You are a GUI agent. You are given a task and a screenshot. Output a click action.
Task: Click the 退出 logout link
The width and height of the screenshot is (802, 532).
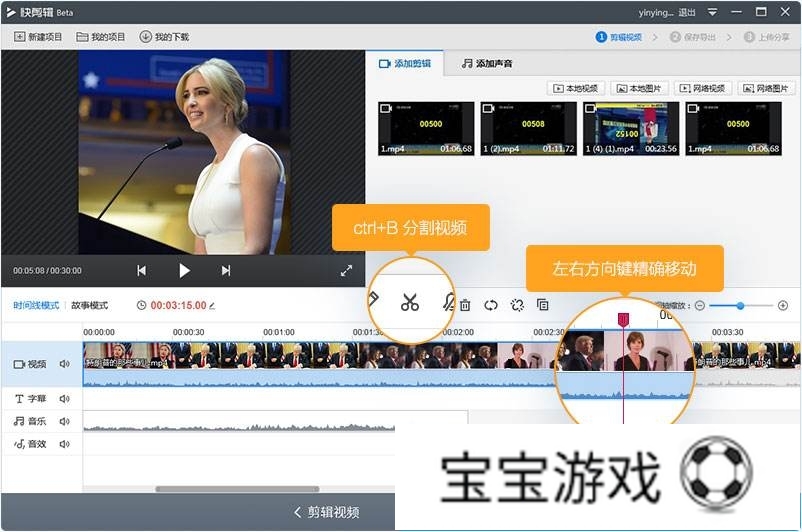coord(687,12)
